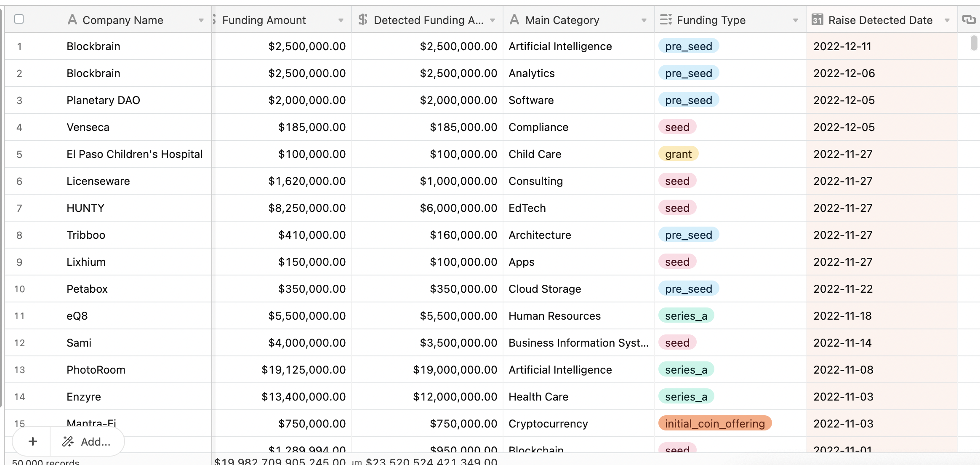Click the 2022-12-11 date cell
Image resolution: width=980 pixels, height=465 pixels.
[x=882, y=46]
